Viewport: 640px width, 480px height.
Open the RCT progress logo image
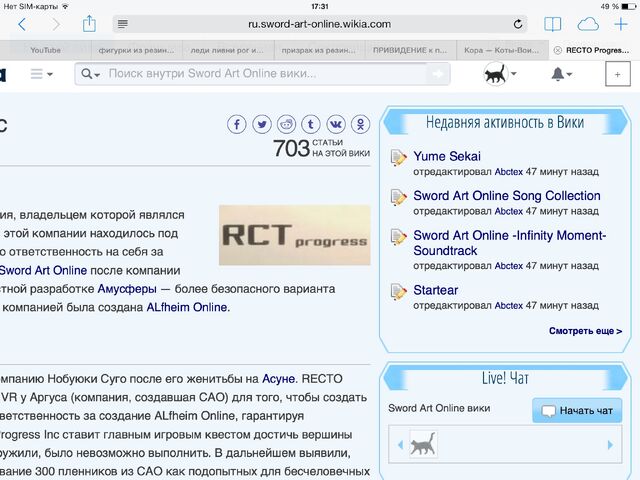pyautogui.click(x=295, y=235)
